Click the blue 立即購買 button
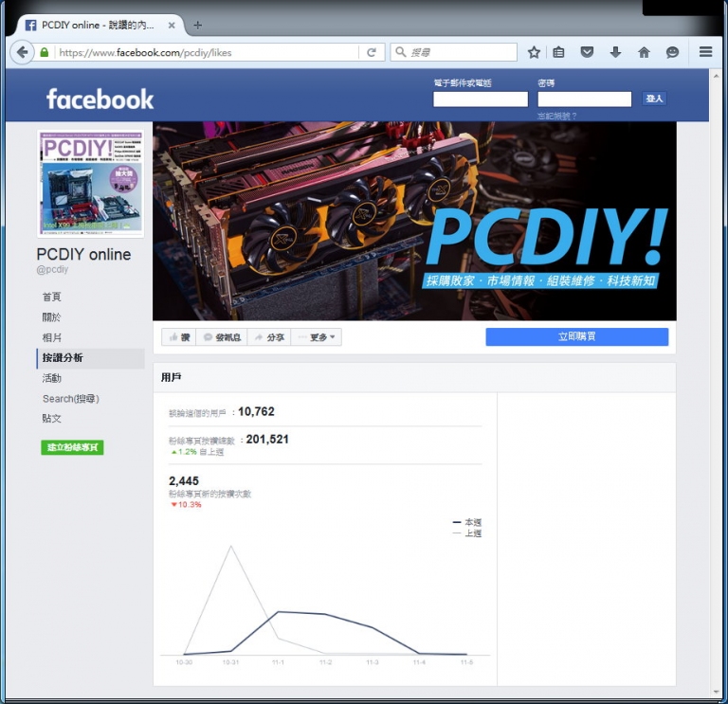 pos(577,336)
